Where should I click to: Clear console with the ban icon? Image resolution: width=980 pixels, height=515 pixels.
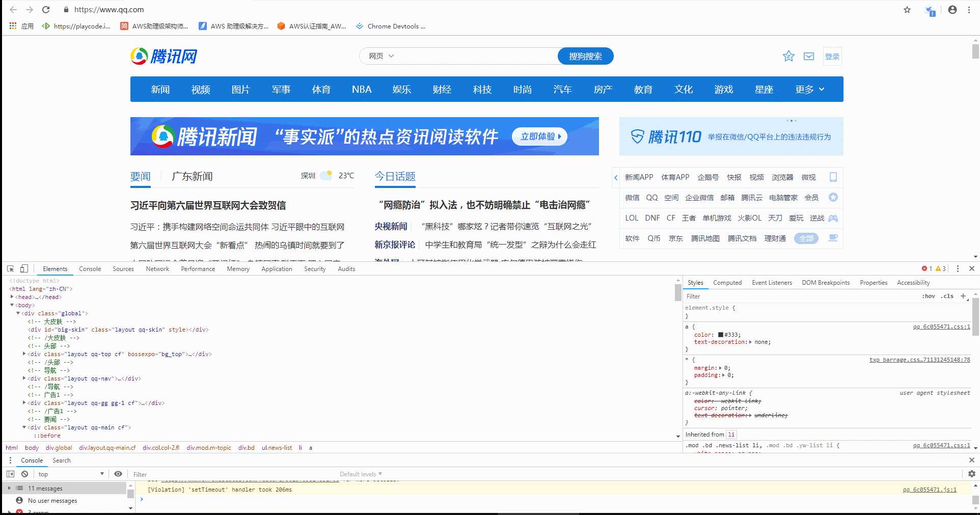point(24,474)
